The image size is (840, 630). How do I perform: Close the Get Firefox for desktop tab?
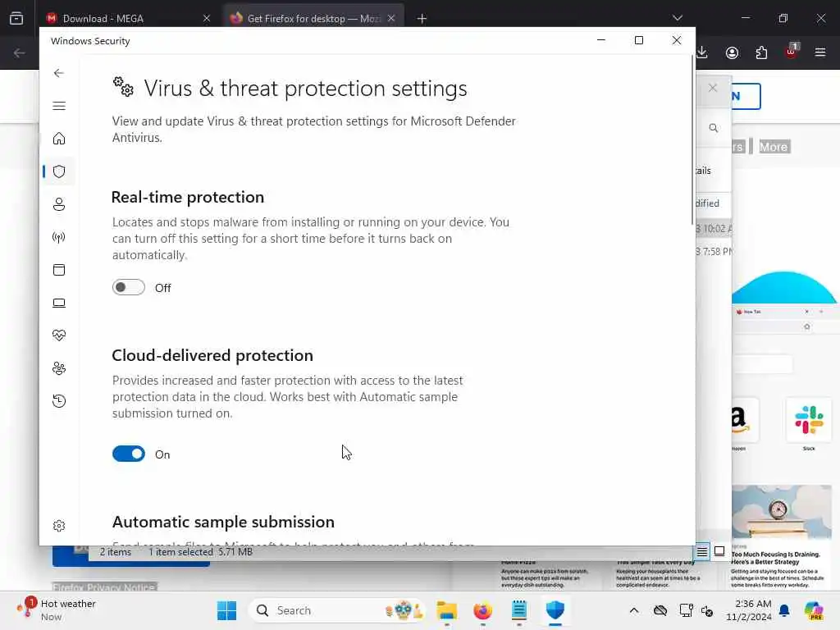[x=391, y=18]
